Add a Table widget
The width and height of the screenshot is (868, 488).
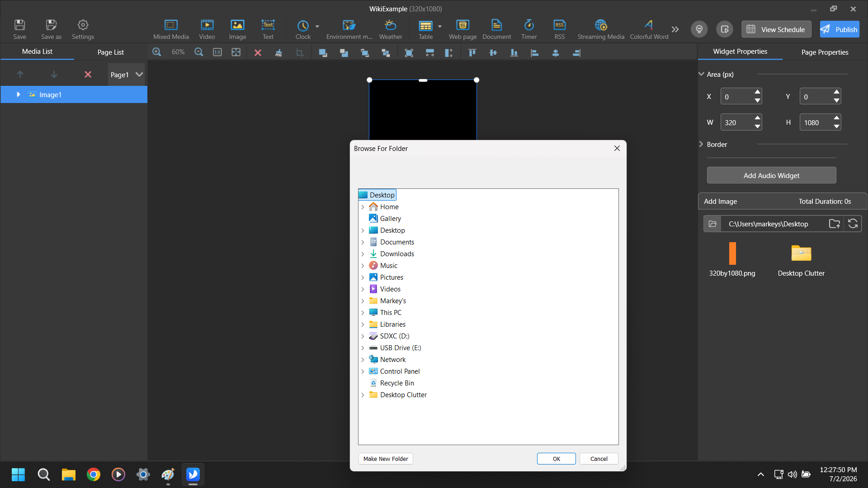(x=425, y=29)
